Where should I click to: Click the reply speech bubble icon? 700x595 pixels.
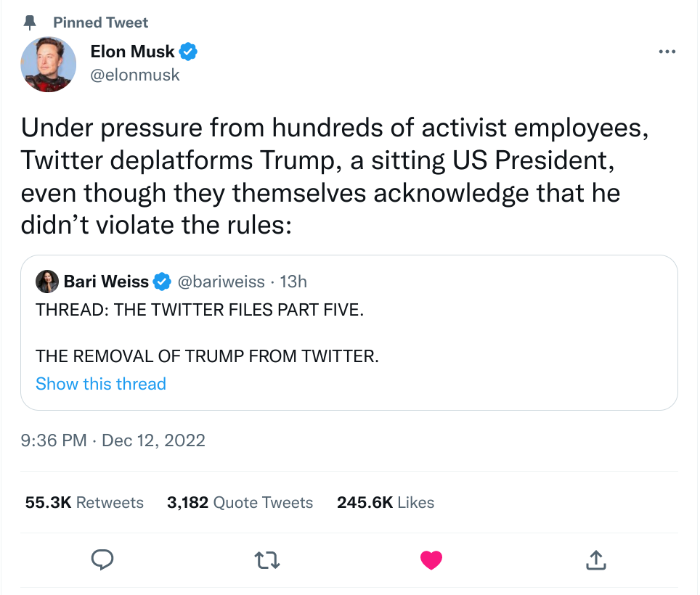(x=102, y=559)
